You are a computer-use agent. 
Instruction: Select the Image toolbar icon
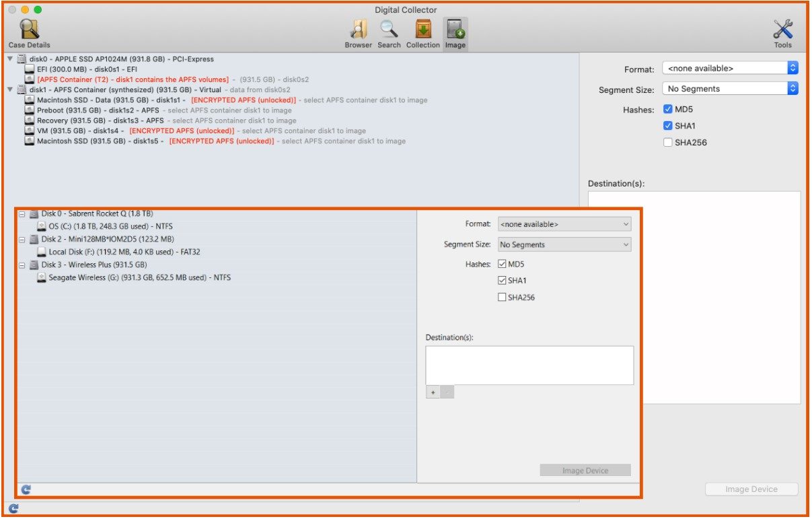click(x=455, y=34)
